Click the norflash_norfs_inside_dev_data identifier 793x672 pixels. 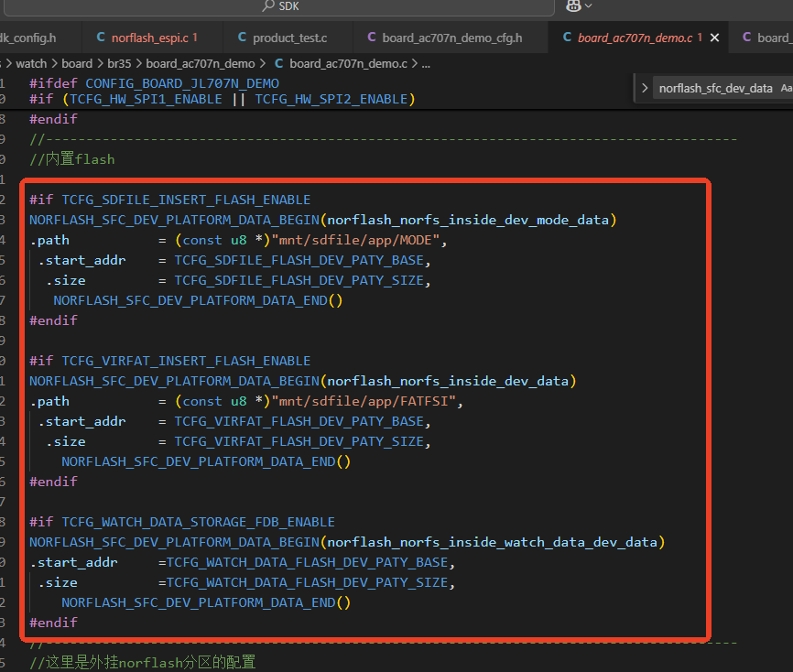click(x=448, y=381)
